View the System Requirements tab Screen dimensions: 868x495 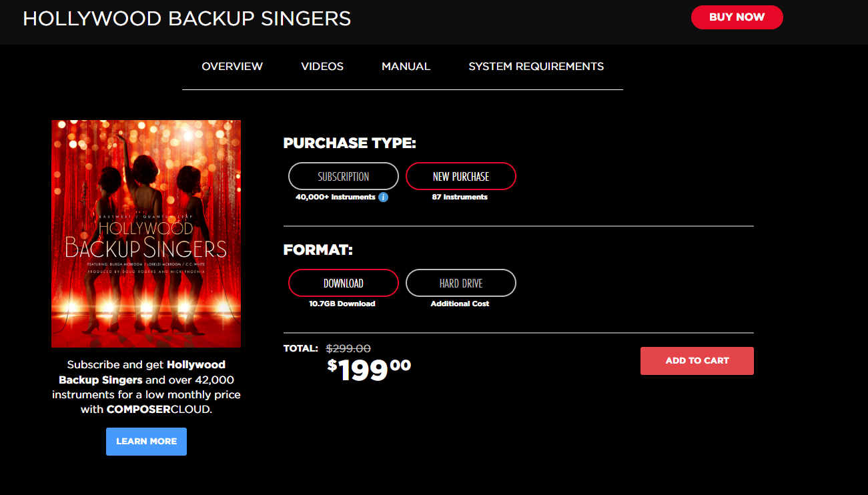536,67
